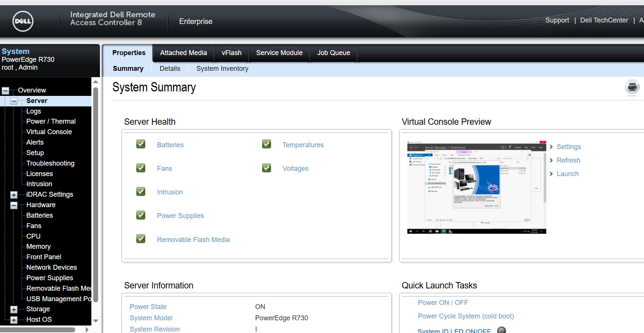644x333 pixels.
Task: Collapse the Hardware tree node
Action: [14, 205]
